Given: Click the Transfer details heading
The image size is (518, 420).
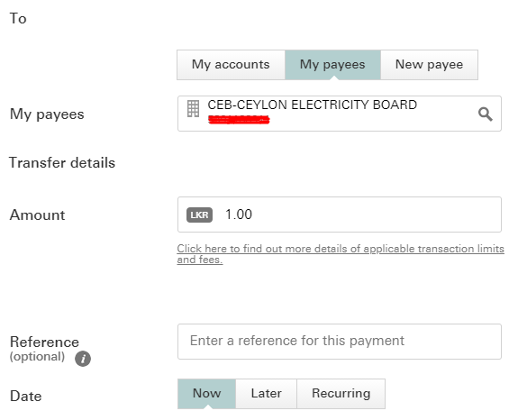Looking at the screenshot, I should (62, 163).
